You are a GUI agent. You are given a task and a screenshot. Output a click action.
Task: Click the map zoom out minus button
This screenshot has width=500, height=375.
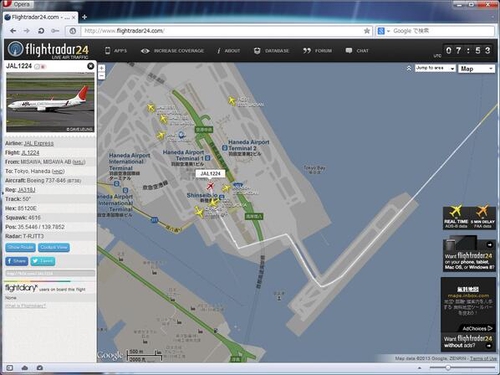(x=102, y=76)
